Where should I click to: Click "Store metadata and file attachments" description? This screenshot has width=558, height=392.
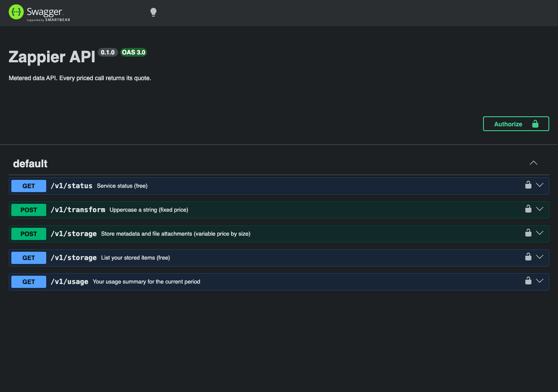(176, 234)
